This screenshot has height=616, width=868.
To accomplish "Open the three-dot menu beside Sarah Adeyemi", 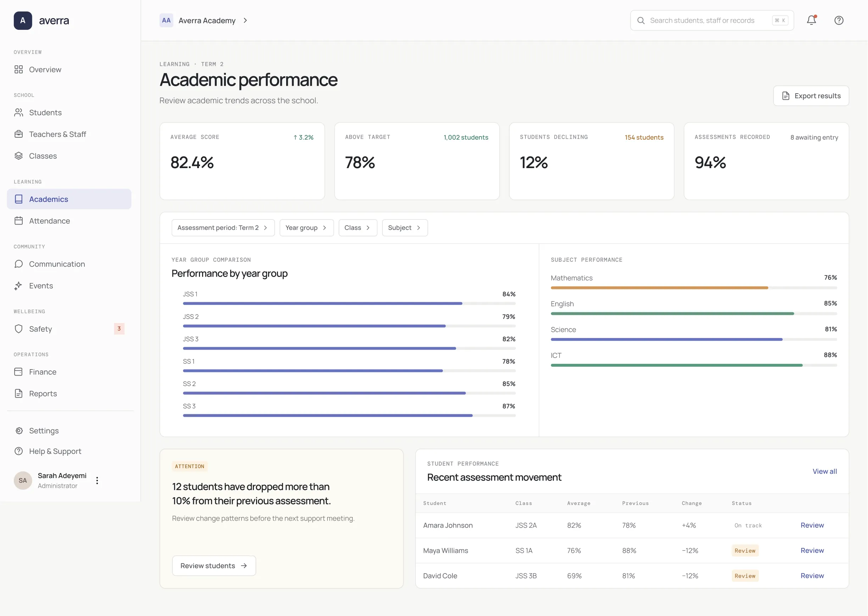I will (x=97, y=481).
